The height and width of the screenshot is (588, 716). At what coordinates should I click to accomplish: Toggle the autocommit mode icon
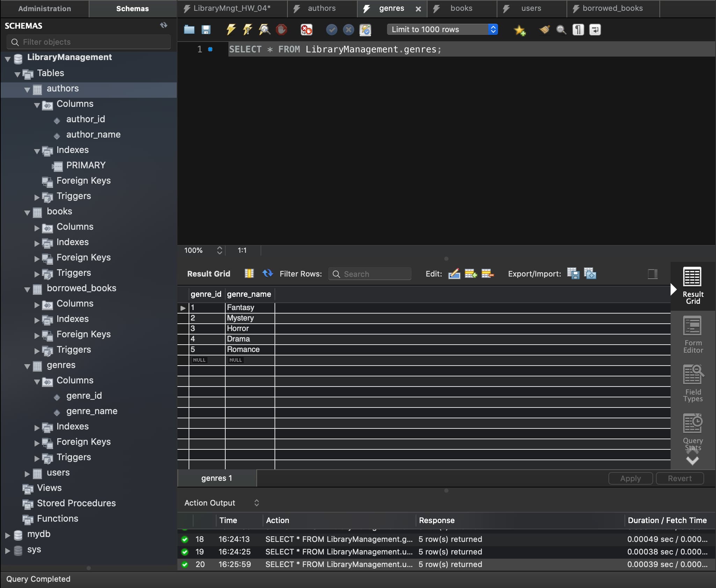pos(365,30)
